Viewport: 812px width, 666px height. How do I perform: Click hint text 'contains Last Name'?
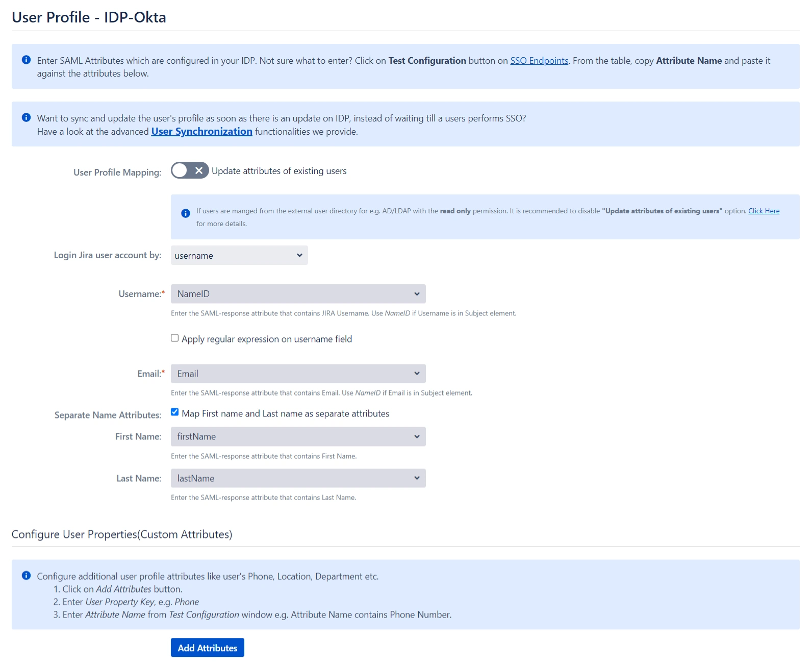(263, 498)
